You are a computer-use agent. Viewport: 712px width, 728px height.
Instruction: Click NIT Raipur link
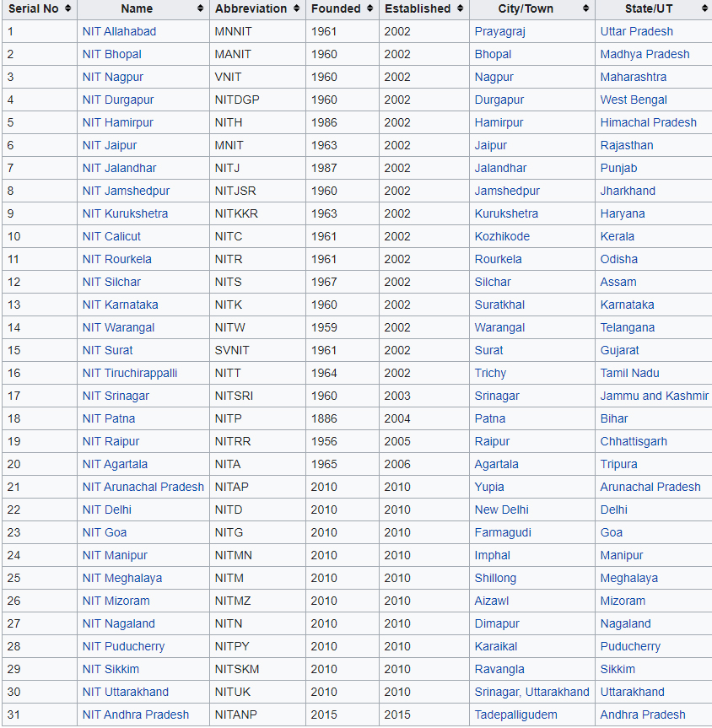pyautogui.click(x=111, y=441)
